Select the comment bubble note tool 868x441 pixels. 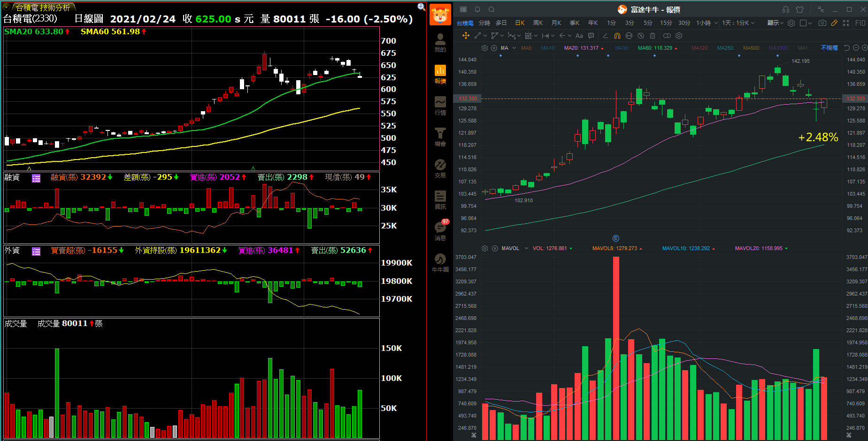click(x=591, y=36)
